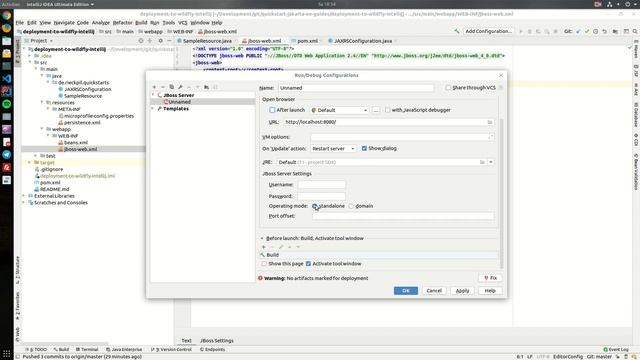Open Restart server update action dropdown

click(333, 149)
